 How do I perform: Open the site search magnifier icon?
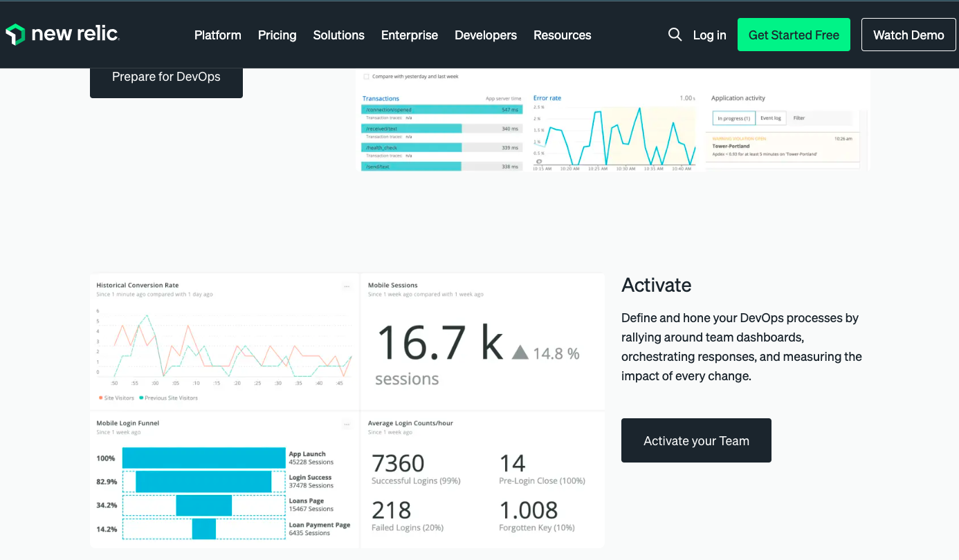point(675,35)
